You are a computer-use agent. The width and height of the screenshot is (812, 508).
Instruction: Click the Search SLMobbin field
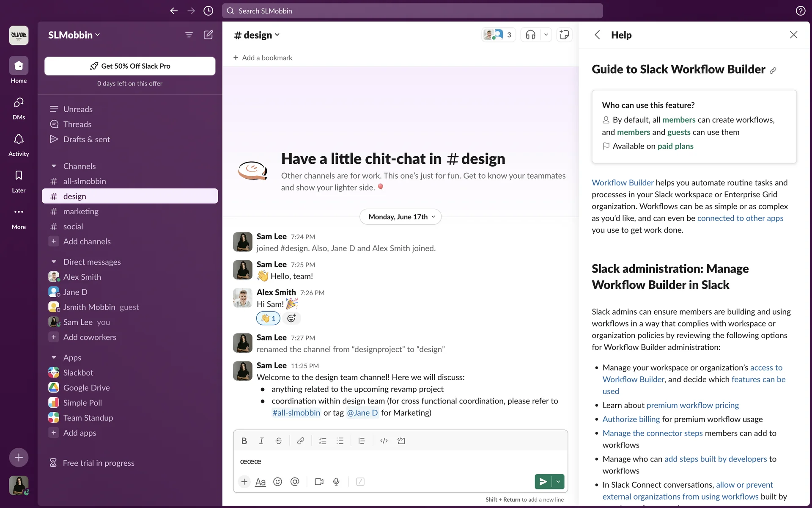(412, 11)
